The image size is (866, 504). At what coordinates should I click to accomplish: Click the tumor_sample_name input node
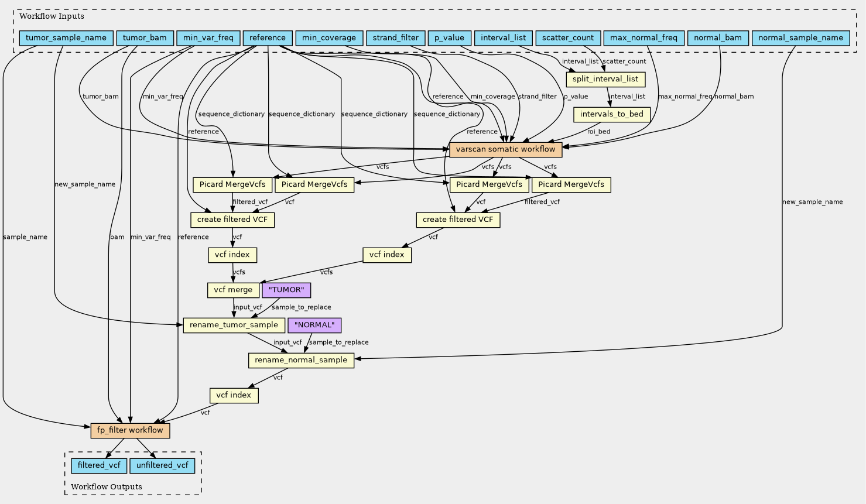[66, 38]
